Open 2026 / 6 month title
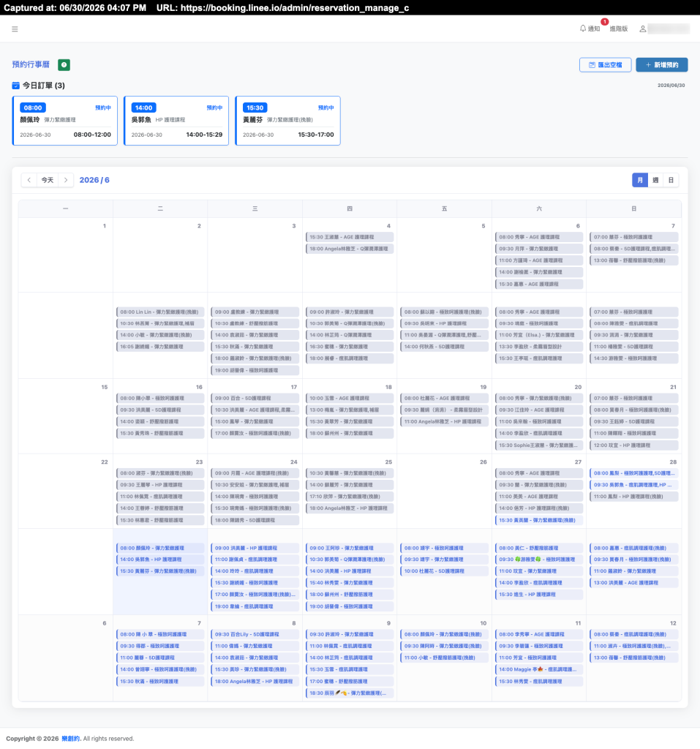 [94, 180]
